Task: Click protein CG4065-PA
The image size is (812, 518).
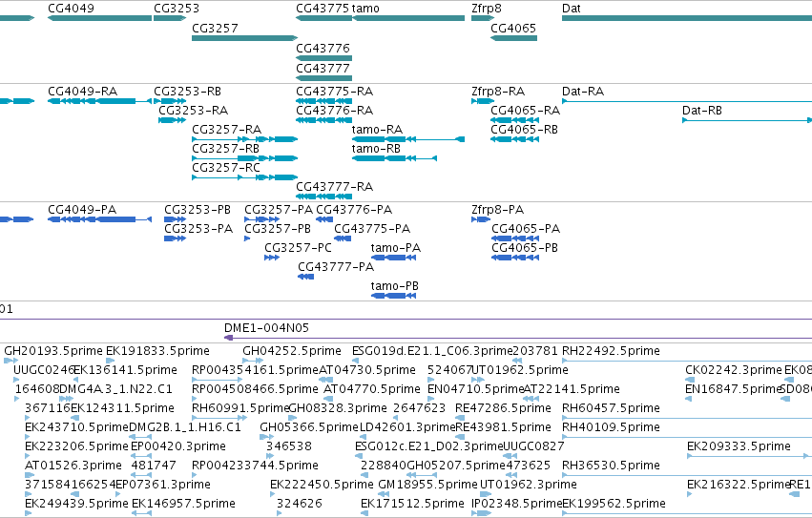Action: (x=515, y=238)
